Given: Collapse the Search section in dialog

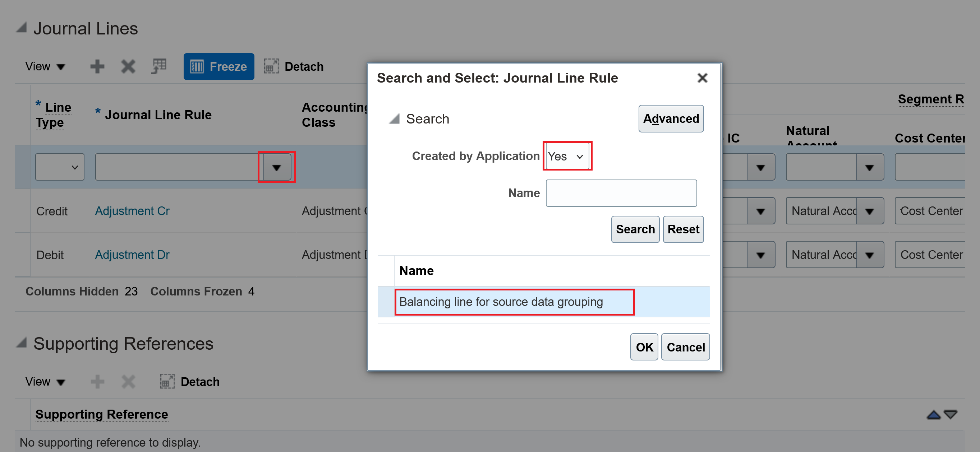Looking at the screenshot, I should click(394, 118).
